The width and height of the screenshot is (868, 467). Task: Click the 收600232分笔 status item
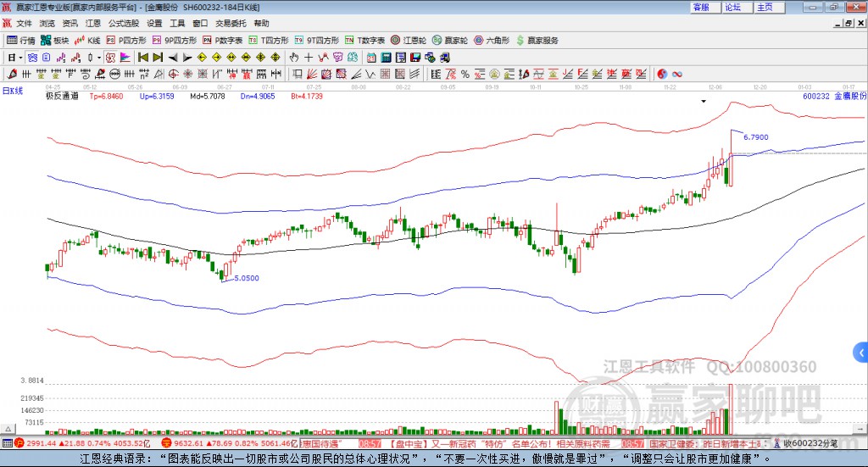(807, 443)
